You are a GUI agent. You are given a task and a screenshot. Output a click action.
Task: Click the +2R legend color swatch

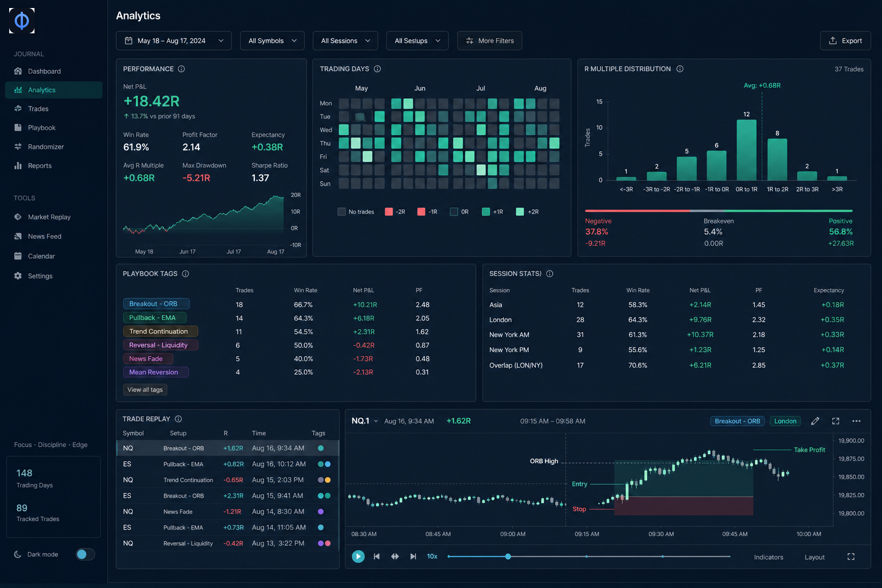coord(520,212)
